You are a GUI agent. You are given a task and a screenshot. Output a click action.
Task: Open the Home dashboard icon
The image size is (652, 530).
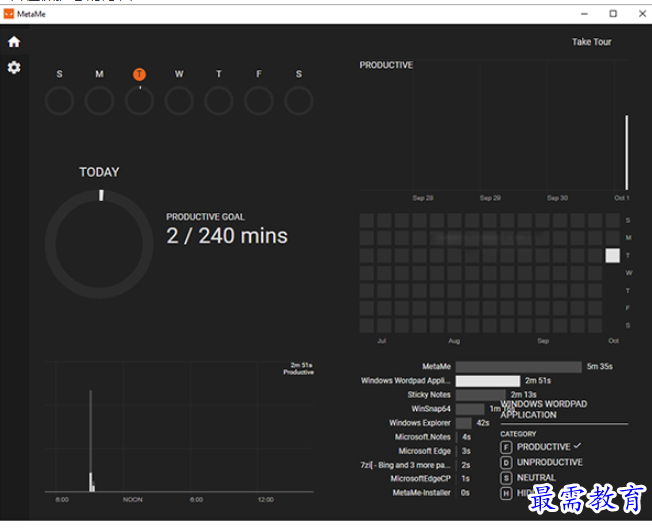[14, 42]
